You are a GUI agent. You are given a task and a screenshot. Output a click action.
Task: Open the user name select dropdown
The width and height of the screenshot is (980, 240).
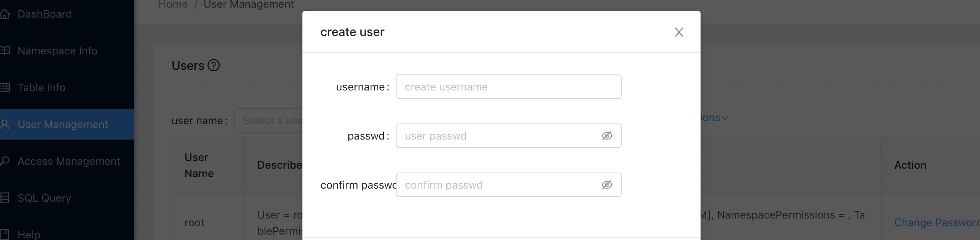tap(269, 120)
